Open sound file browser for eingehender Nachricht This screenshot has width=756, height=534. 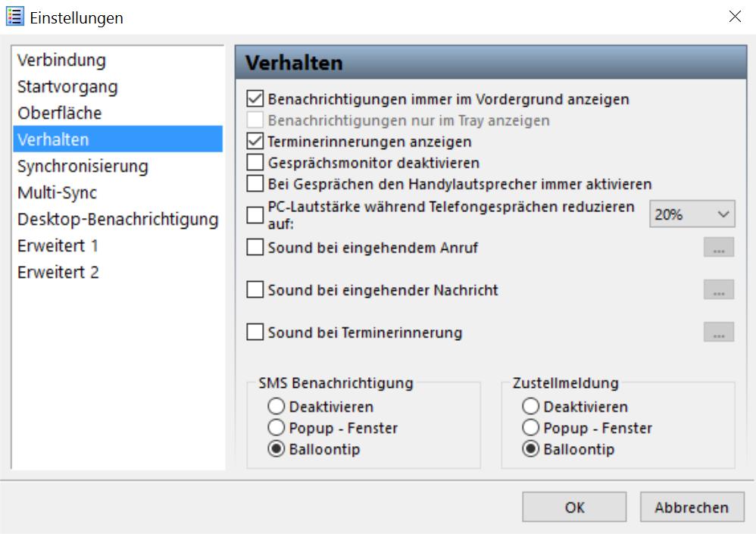pyautogui.click(x=718, y=289)
